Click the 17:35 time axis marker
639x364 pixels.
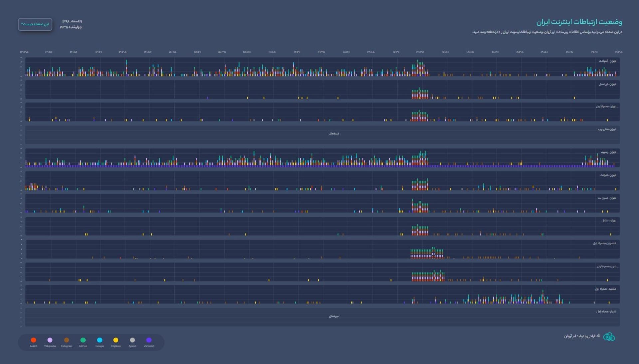pyautogui.click(x=420, y=52)
